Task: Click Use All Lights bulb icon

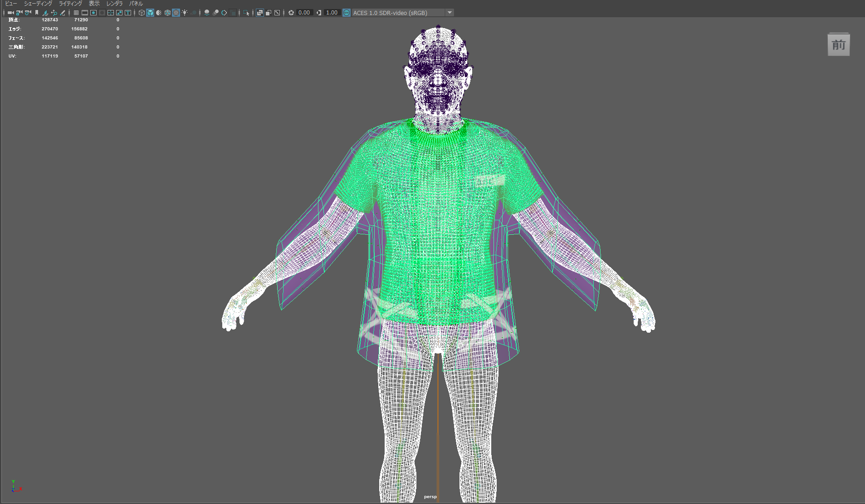Action: (185, 13)
